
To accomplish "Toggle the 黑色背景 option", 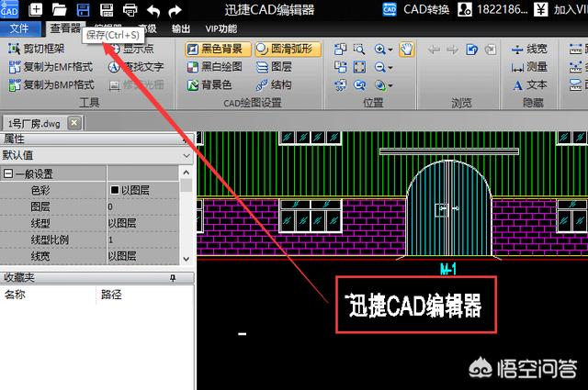I will coord(218,49).
